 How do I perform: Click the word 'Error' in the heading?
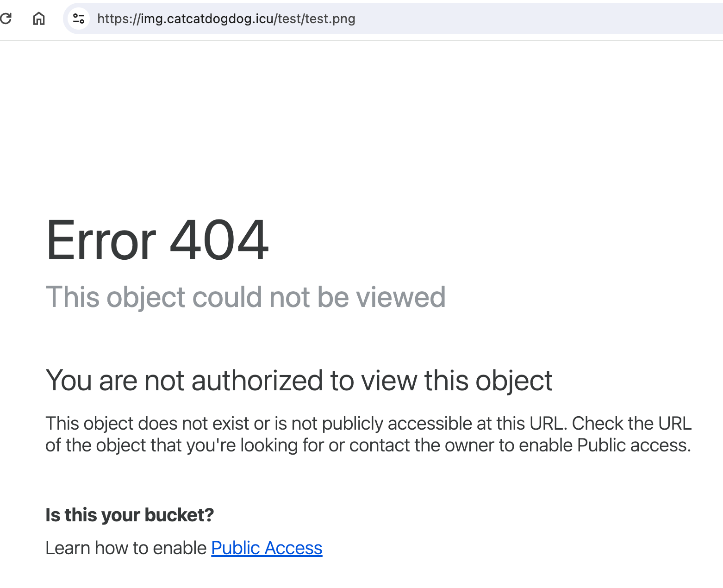point(101,241)
